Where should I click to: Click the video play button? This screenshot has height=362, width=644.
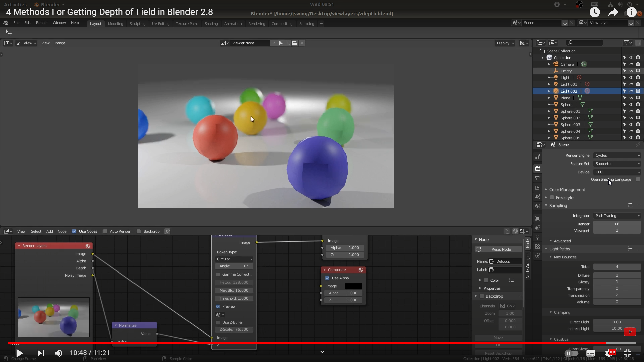pos(19,353)
